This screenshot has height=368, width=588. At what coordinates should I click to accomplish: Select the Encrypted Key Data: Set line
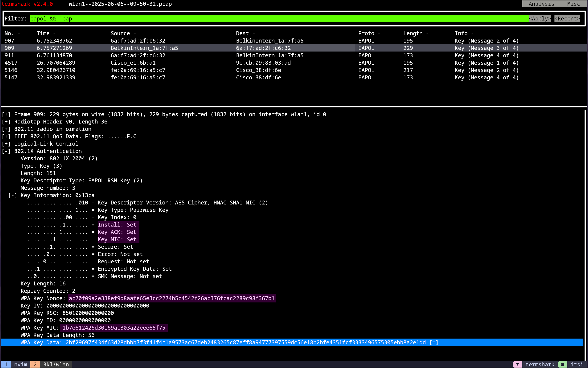pyautogui.click(x=99, y=269)
